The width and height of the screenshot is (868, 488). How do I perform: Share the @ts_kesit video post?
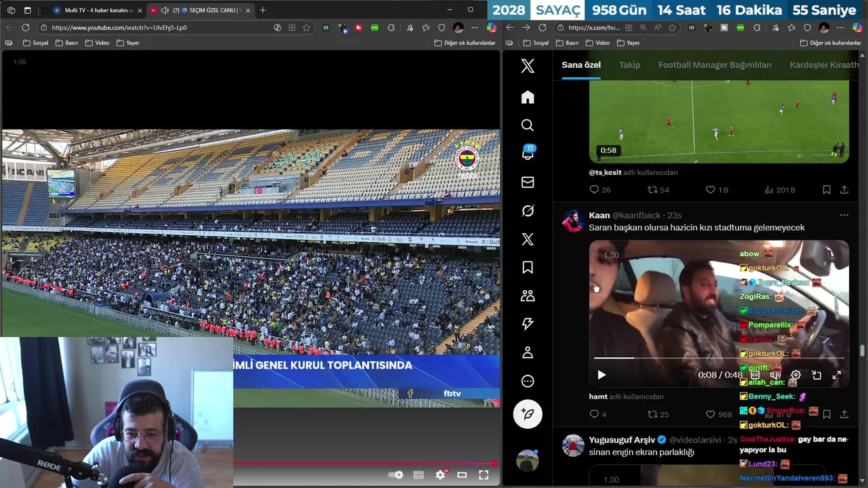(x=844, y=190)
